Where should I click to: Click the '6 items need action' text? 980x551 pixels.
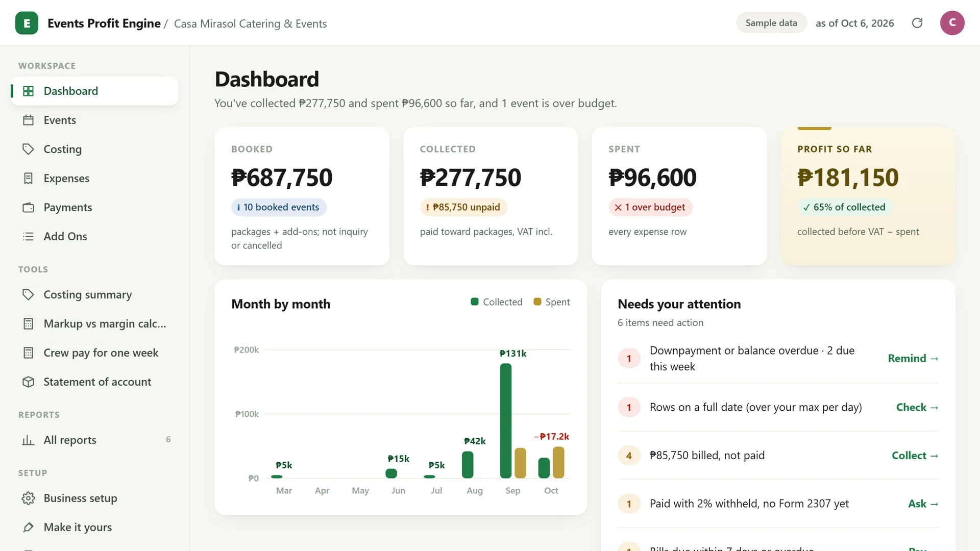point(660,322)
